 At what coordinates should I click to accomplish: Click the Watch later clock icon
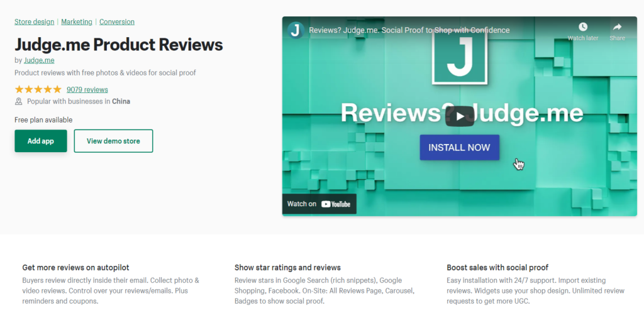click(x=583, y=27)
